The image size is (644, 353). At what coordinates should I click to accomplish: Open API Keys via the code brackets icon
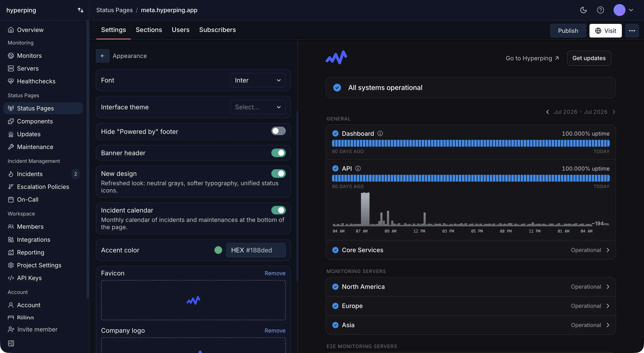11,278
